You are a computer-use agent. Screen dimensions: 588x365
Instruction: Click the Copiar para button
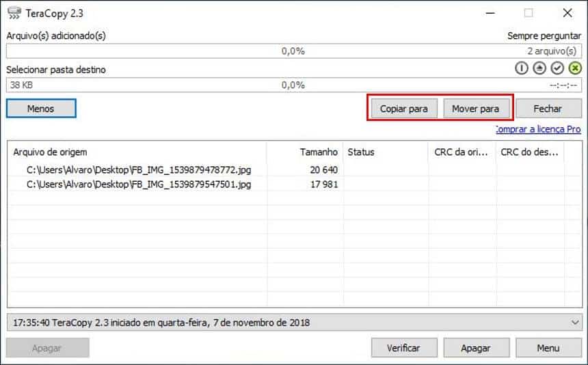pos(404,109)
